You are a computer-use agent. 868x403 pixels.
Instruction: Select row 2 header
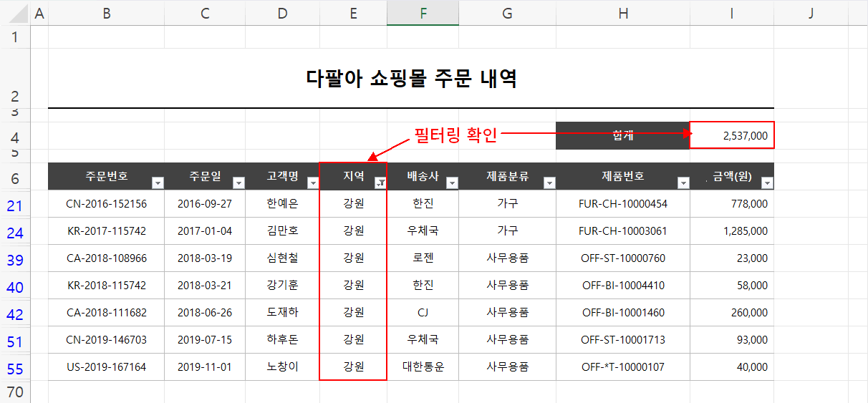15,79
